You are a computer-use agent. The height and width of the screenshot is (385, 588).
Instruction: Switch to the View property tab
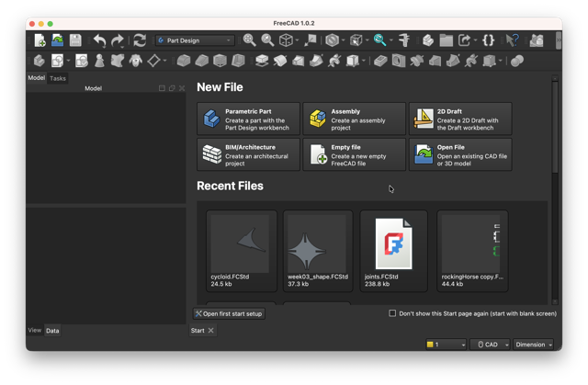tap(35, 330)
